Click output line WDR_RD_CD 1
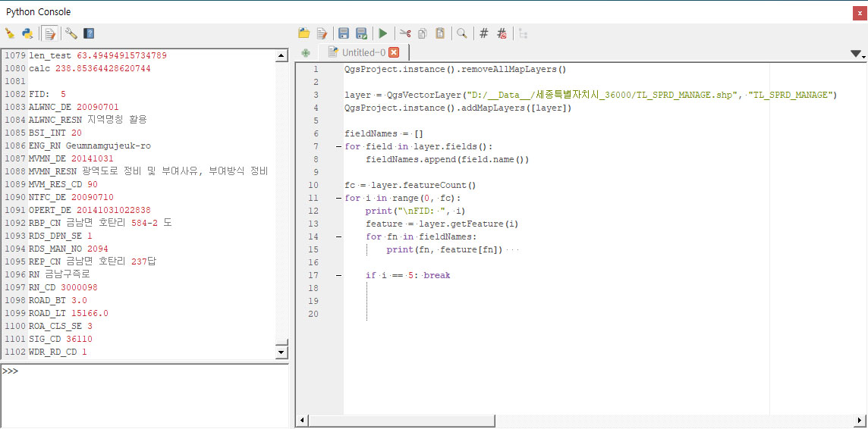Screen dimensions: 868x429 [58, 352]
